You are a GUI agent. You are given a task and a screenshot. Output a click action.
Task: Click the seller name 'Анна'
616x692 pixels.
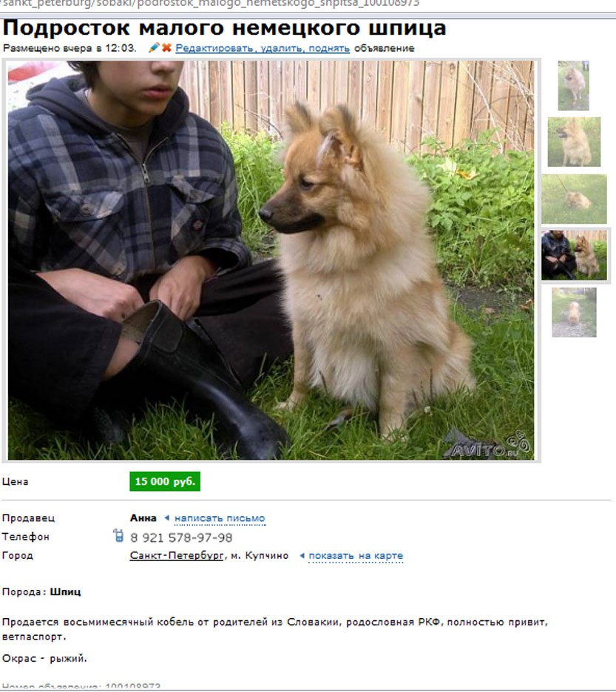143,518
